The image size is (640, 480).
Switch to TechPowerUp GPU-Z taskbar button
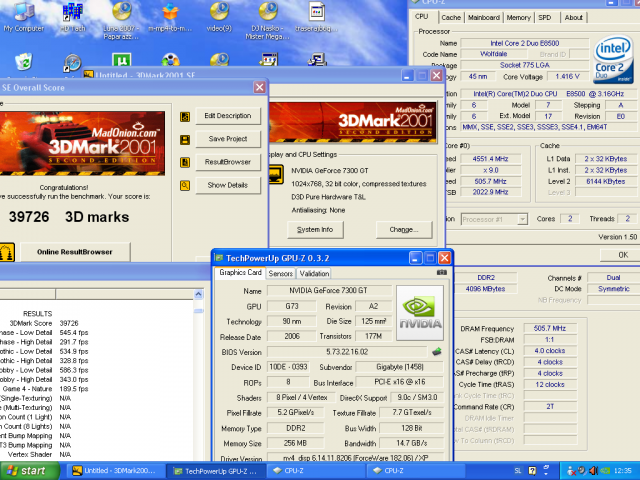point(216,471)
